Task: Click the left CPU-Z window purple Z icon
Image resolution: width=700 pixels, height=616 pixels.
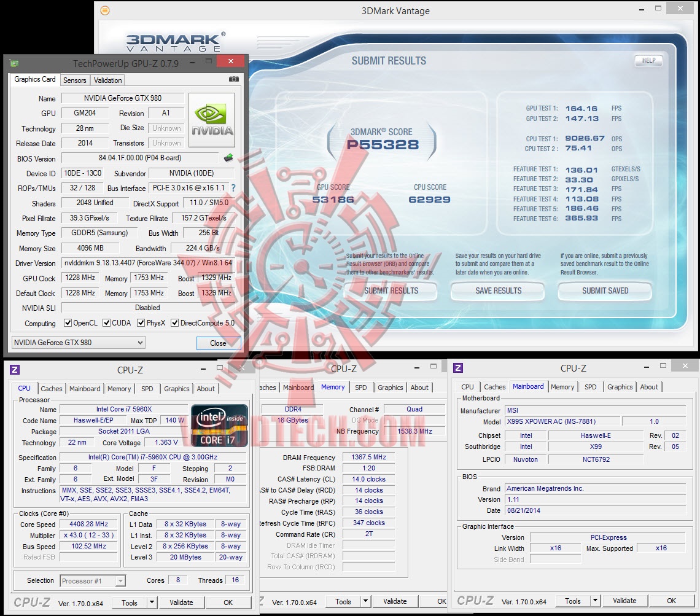Action: click(x=15, y=370)
